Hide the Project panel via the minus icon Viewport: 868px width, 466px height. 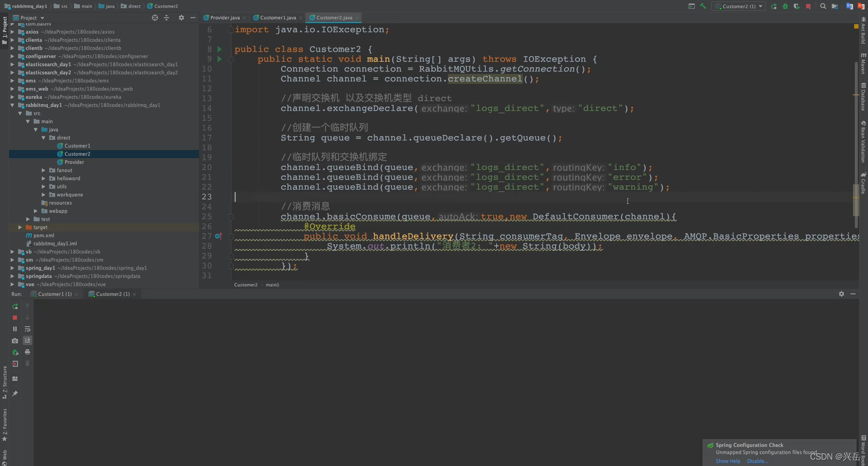tap(193, 18)
